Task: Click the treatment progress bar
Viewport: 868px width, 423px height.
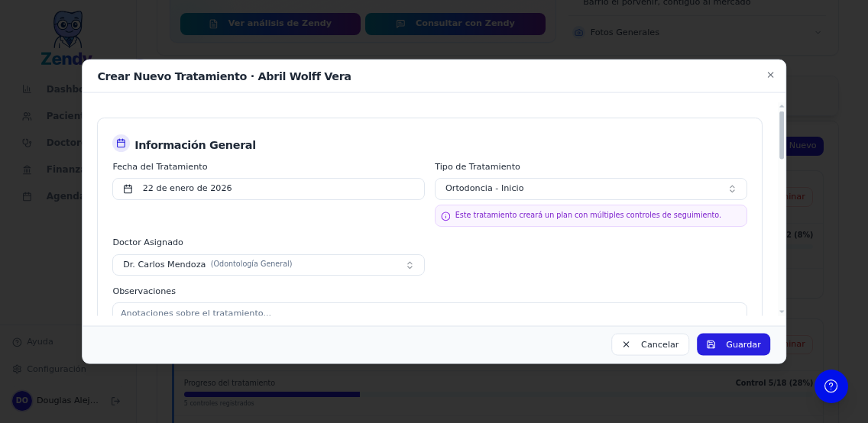Action: (x=498, y=394)
